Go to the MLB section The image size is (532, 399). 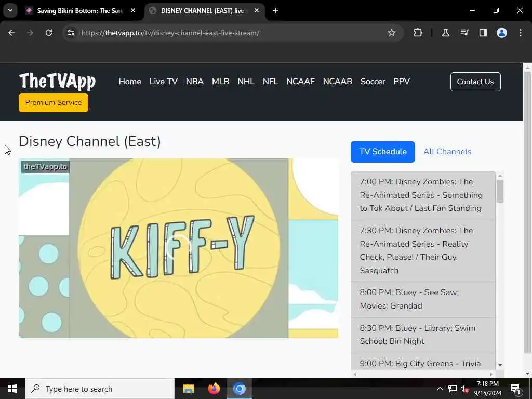[x=220, y=82]
